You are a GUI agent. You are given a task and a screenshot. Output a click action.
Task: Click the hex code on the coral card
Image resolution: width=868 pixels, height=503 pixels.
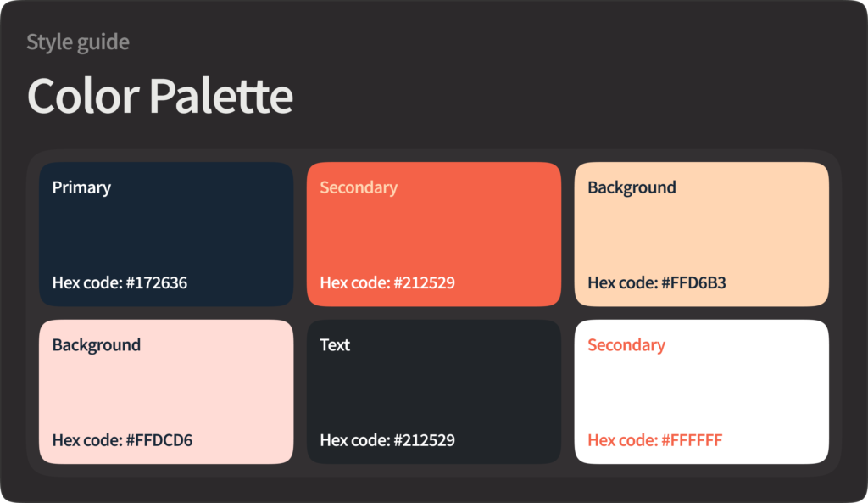[x=387, y=282]
